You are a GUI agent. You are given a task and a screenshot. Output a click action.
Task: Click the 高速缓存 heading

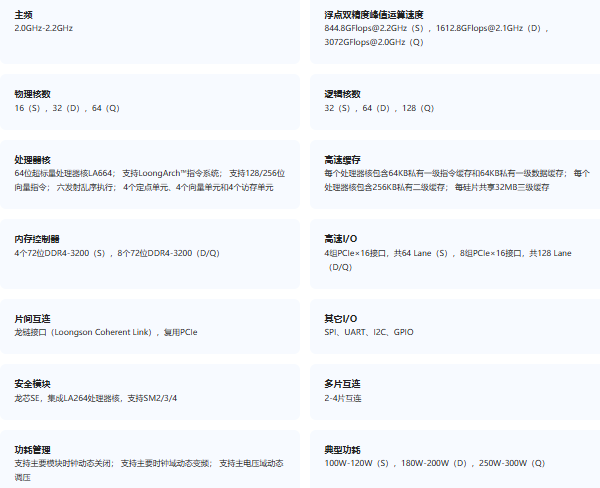343,159
